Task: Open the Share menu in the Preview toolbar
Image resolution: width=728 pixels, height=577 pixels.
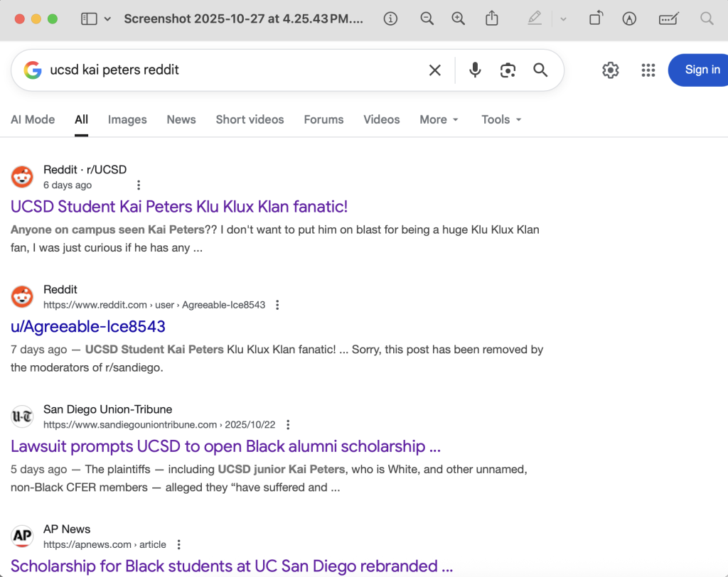Action: pos(491,19)
